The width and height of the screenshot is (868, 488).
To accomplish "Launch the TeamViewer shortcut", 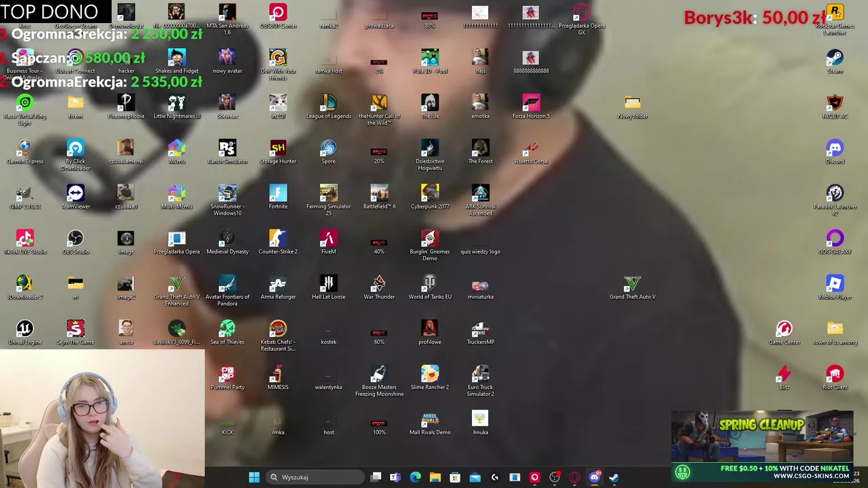I will (x=75, y=194).
